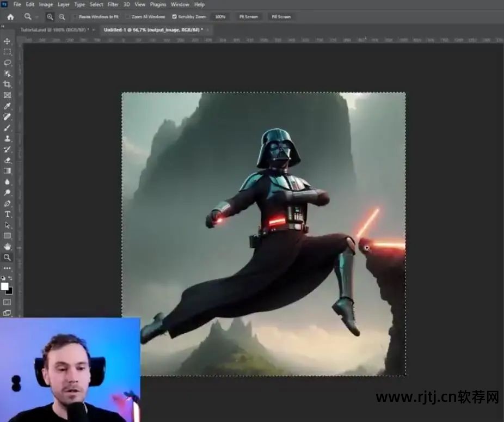504x422 pixels.
Task: Check the Zoom All Windows option
Action: click(128, 17)
